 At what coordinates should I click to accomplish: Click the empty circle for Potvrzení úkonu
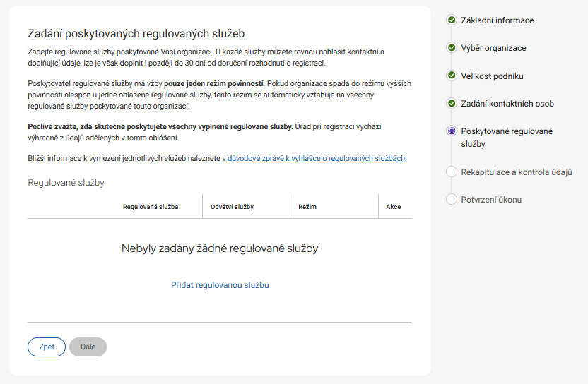tap(452, 200)
